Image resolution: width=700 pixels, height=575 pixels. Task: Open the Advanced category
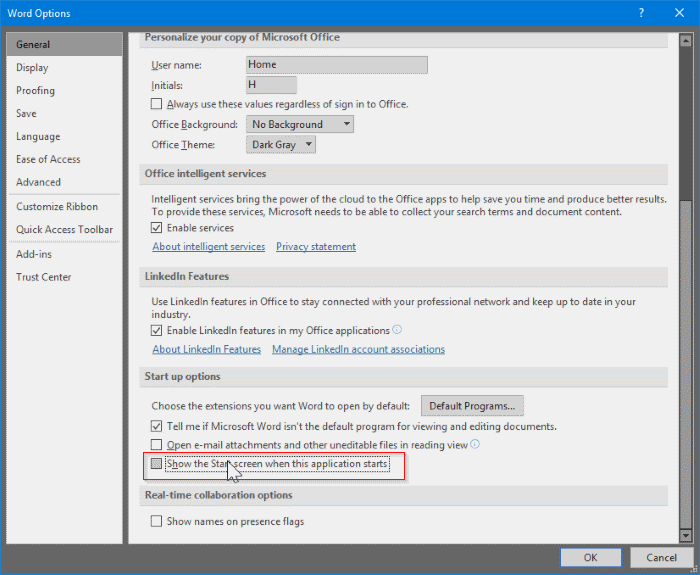(x=64, y=182)
